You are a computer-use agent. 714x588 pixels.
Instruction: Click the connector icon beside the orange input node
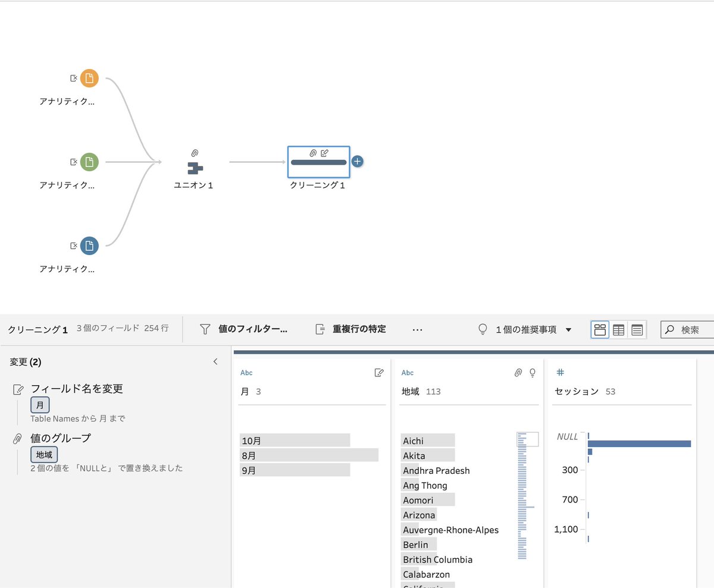click(74, 78)
